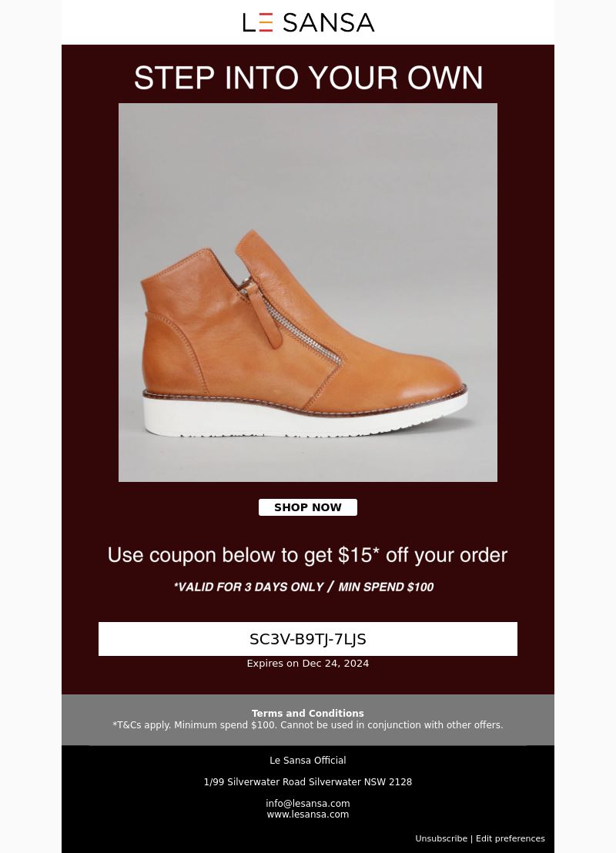Click the SHOP NOW button
This screenshot has height=853, width=616.
308,507
